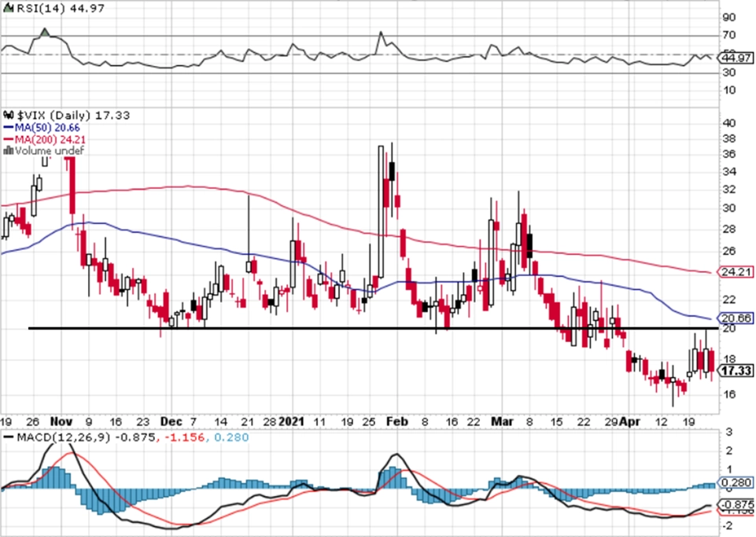756x537 pixels.
Task: Select the MA(200) 24.21 legend label
Action: [50, 139]
